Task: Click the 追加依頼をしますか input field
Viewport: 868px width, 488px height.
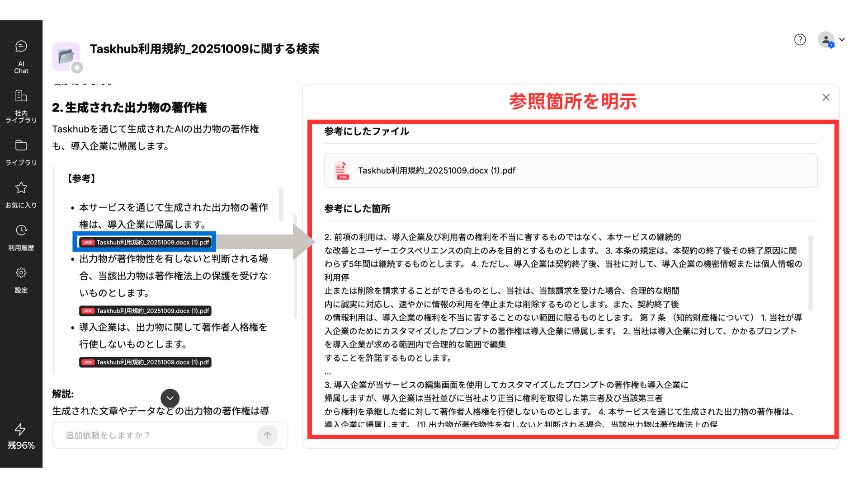Action: pyautogui.click(x=154, y=435)
